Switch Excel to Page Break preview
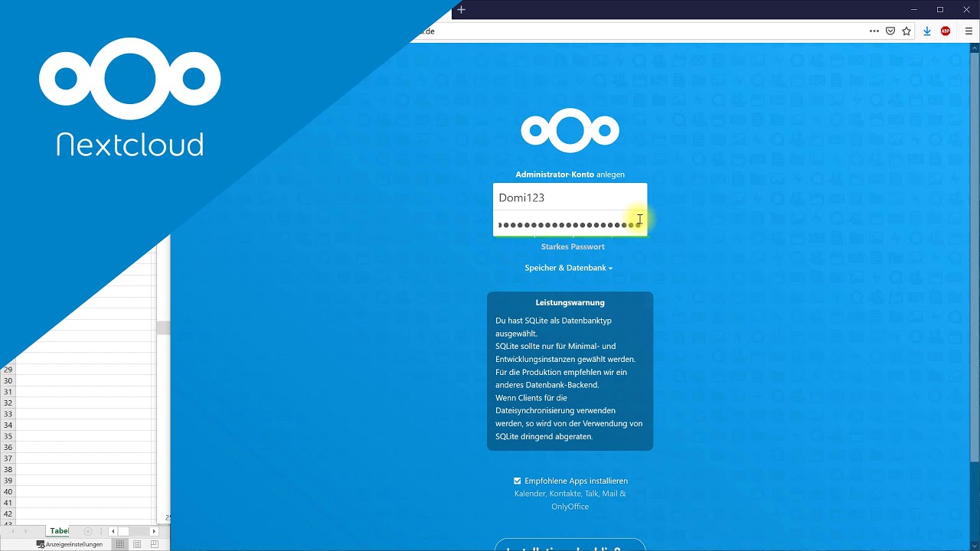The width and height of the screenshot is (980, 551). (x=154, y=544)
